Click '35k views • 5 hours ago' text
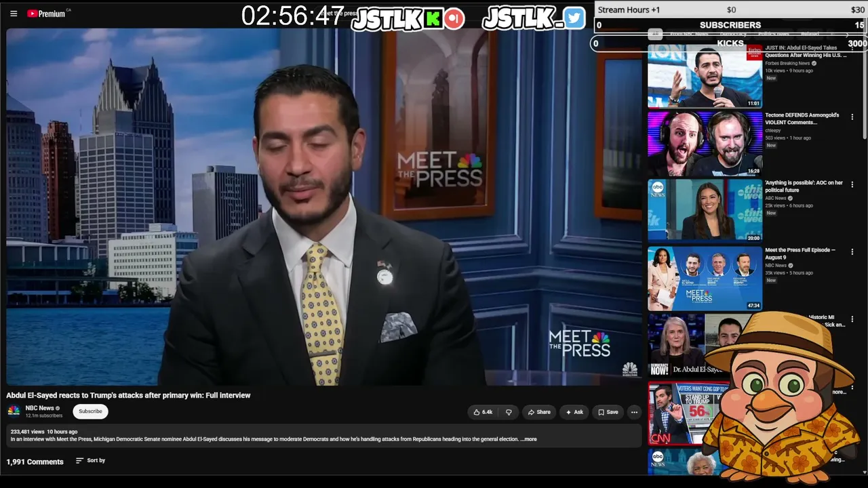Image resolution: width=868 pixels, height=488 pixels. click(x=790, y=272)
